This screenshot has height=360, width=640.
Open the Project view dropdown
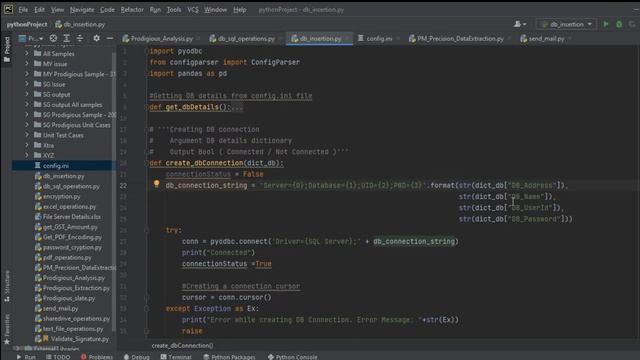[x=31, y=39]
